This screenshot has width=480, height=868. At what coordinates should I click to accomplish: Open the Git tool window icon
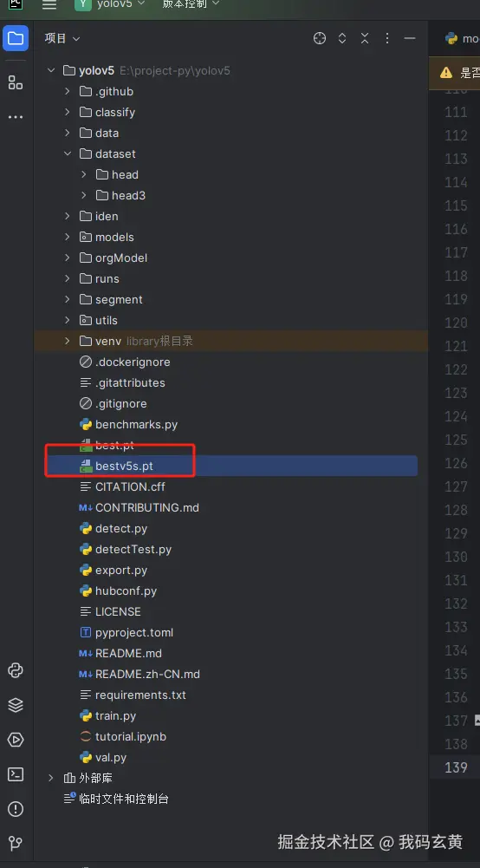[16, 843]
